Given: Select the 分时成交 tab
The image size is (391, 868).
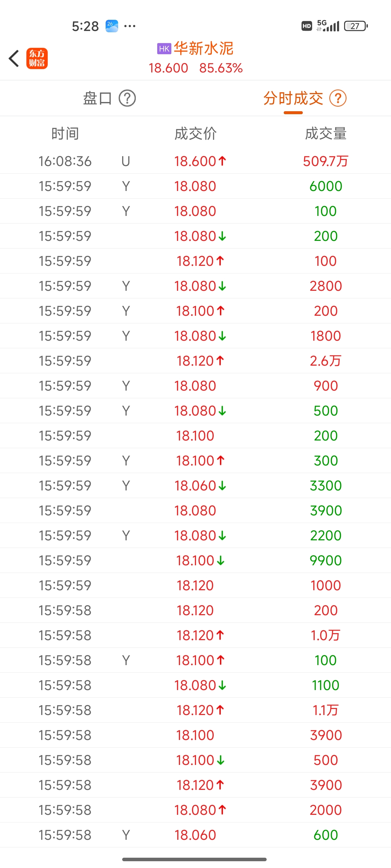Looking at the screenshot, I should [x=293, y=98].
